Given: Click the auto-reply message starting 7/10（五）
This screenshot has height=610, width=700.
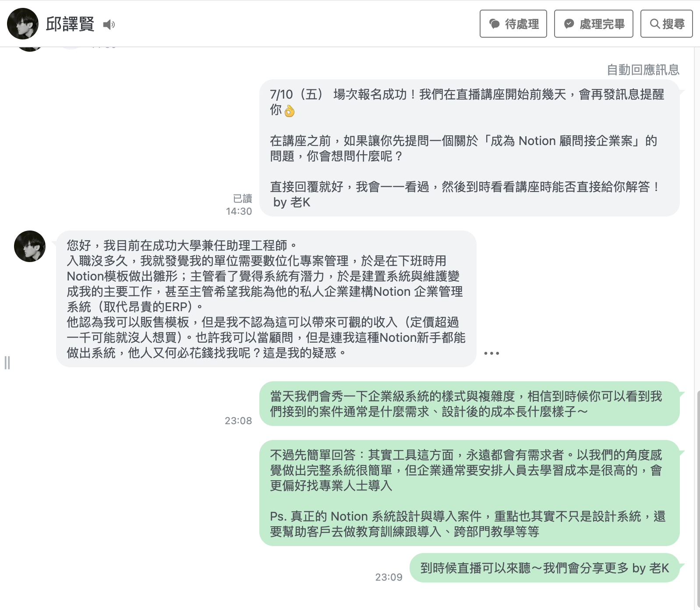Looking at the screenshot, I should click(x=470, y=148).
